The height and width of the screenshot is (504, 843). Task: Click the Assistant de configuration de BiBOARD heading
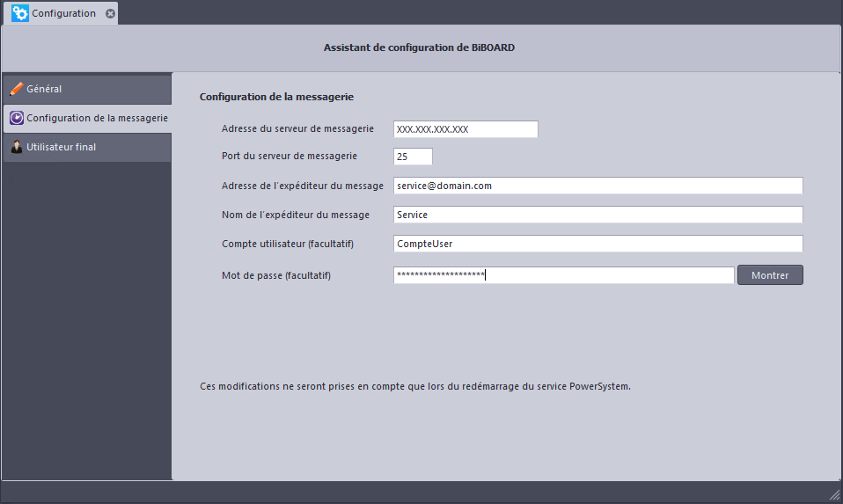[420, 47]
